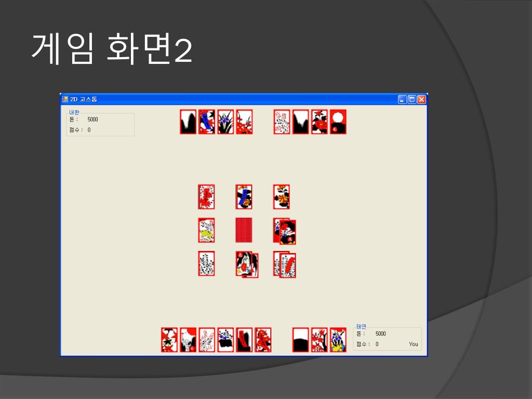
Task: Close the 2D 고스톱 window
Action: click(x=421, y=99)
